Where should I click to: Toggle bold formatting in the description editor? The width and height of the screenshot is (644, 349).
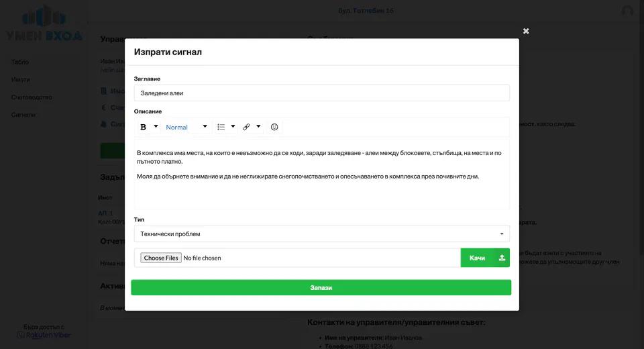coord(143,127)
